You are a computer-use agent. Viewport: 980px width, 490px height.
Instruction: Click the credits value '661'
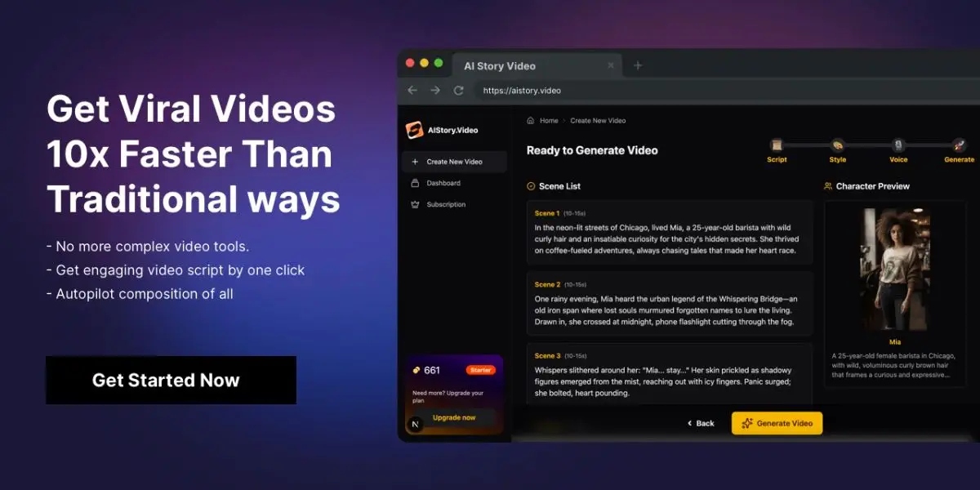click(432, 370)
